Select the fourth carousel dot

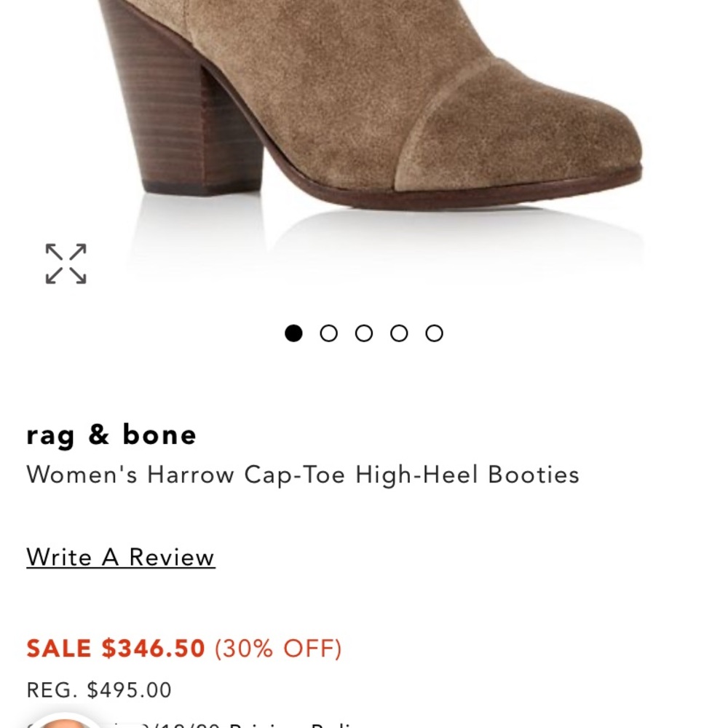(400, 333)
